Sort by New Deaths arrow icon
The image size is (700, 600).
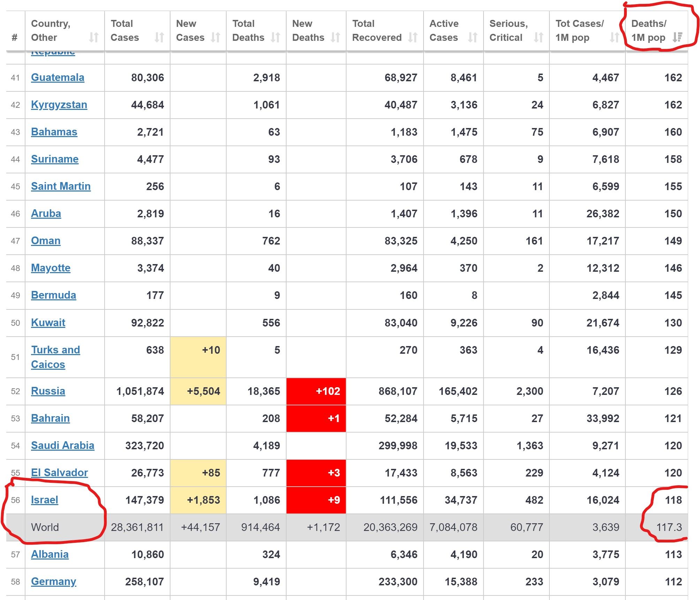pyautogui.click(x=335, y=37)
